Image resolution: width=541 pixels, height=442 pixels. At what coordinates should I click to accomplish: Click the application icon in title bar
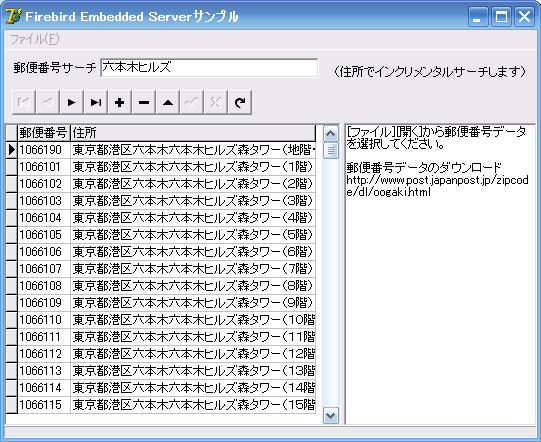point(14,16)
